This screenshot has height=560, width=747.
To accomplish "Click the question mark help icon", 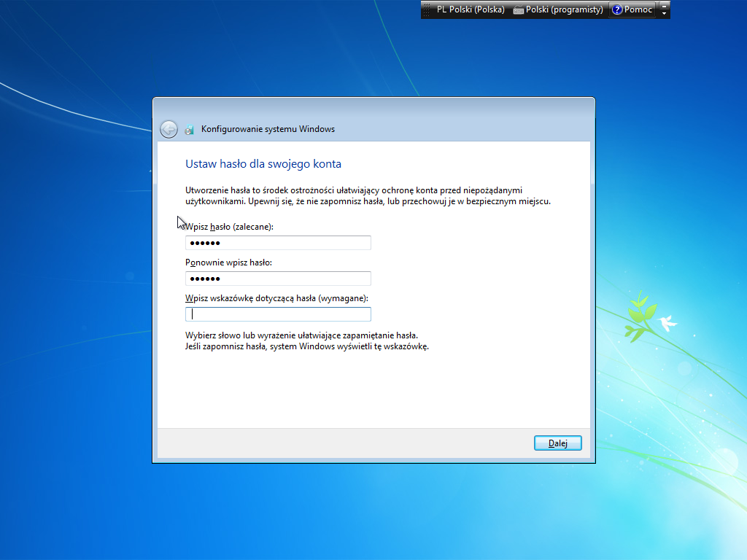I will 617,9.
